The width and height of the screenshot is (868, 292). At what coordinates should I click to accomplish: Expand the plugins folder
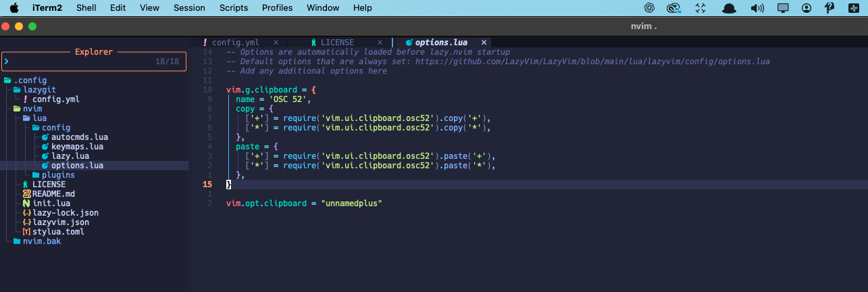point(58,175)
